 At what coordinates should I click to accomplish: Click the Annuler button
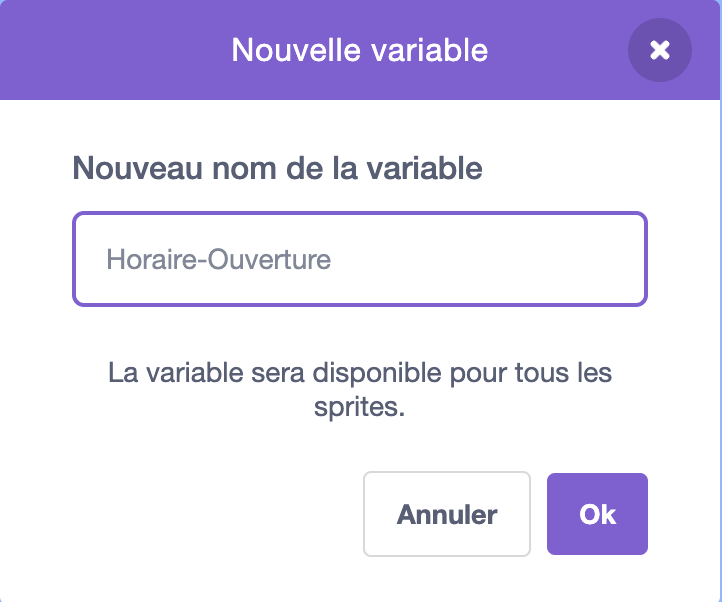click(x=447, y=514)
